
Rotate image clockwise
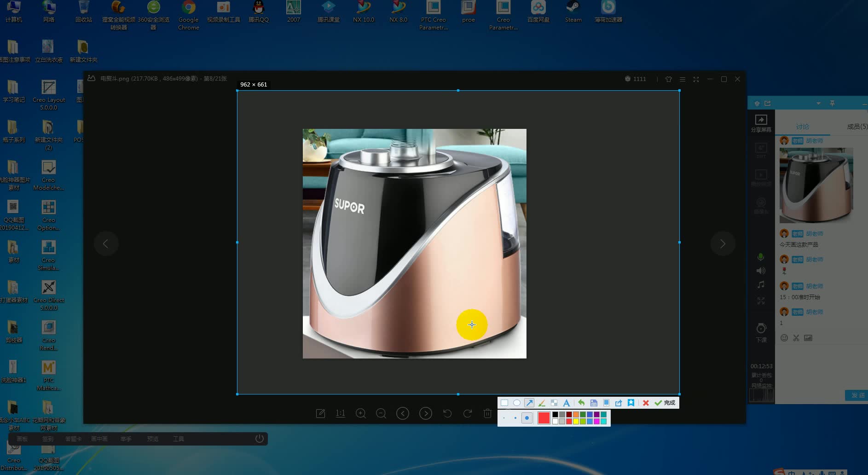tap(468, 413)
